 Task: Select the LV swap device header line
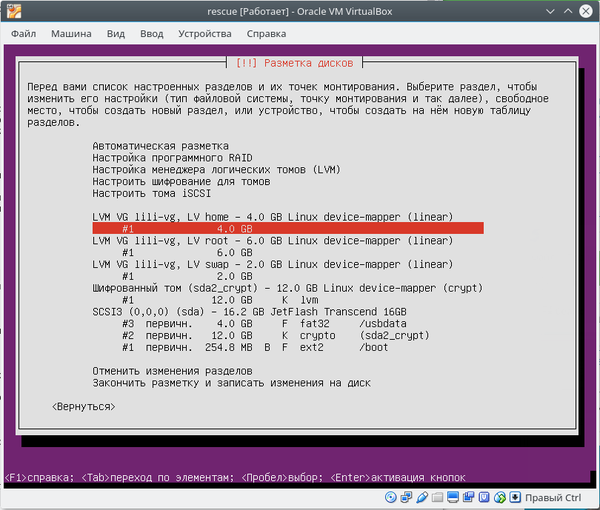(273, 264)
